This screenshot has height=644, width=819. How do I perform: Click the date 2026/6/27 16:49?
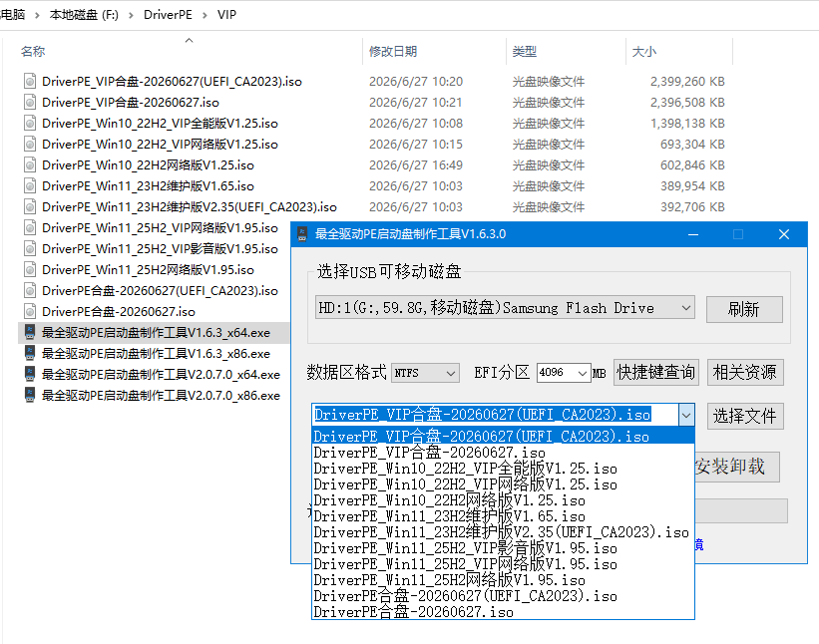tap(416, 164)
